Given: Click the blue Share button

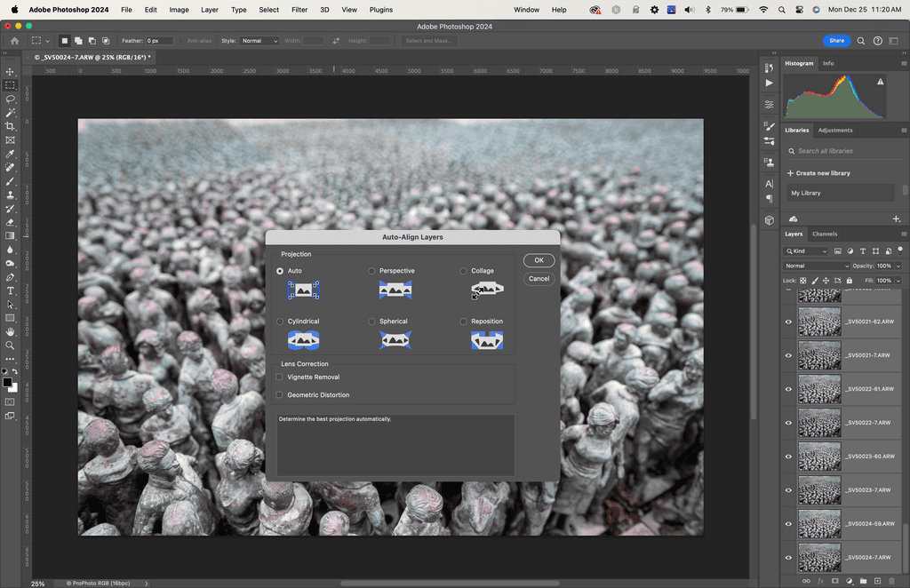Looking at the screenshot, I should tap(836, 41).
